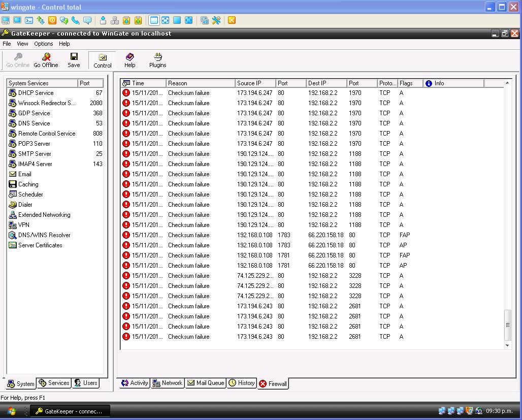Click the Source IP column header
The image size is (522, 420).
[x=255, y=83]
